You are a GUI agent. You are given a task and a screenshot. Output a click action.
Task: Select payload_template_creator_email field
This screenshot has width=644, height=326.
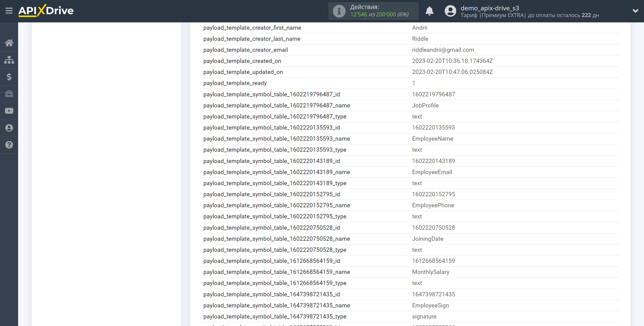[x=246, y=50]
